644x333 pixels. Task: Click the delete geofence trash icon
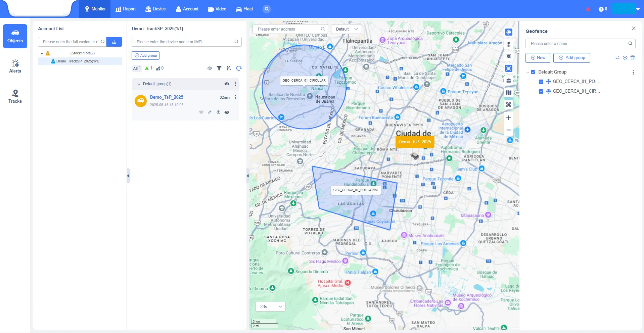tap(633, 58)
